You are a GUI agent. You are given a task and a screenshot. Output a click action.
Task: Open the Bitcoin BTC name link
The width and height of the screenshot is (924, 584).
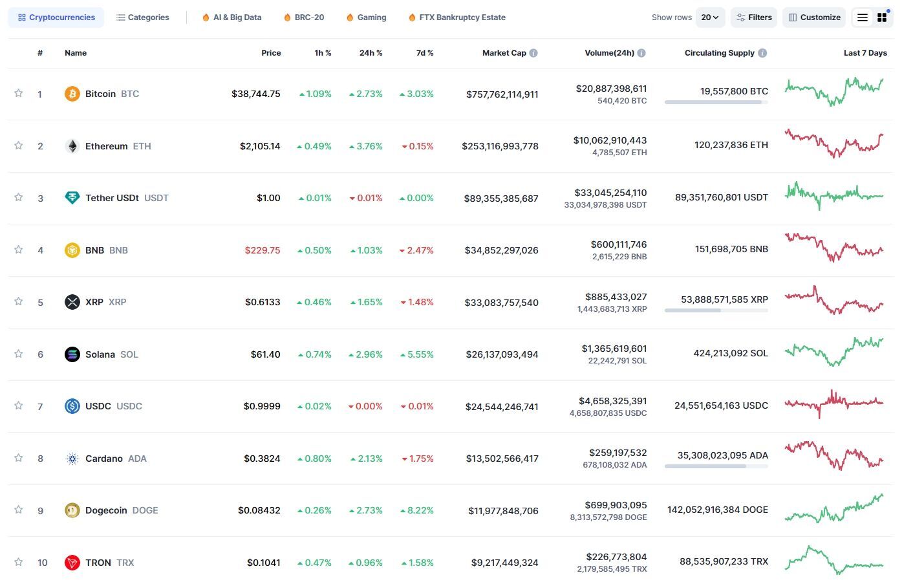pos(112,94)
